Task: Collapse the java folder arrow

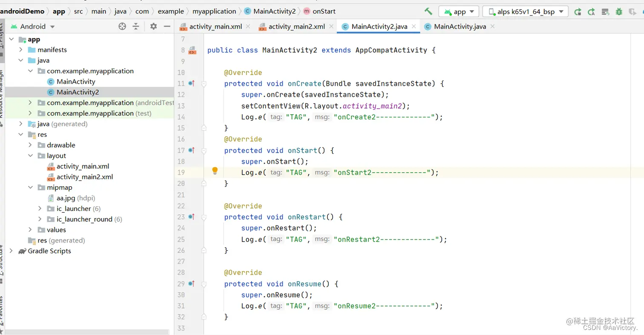Action: click(x=20, y=61)
